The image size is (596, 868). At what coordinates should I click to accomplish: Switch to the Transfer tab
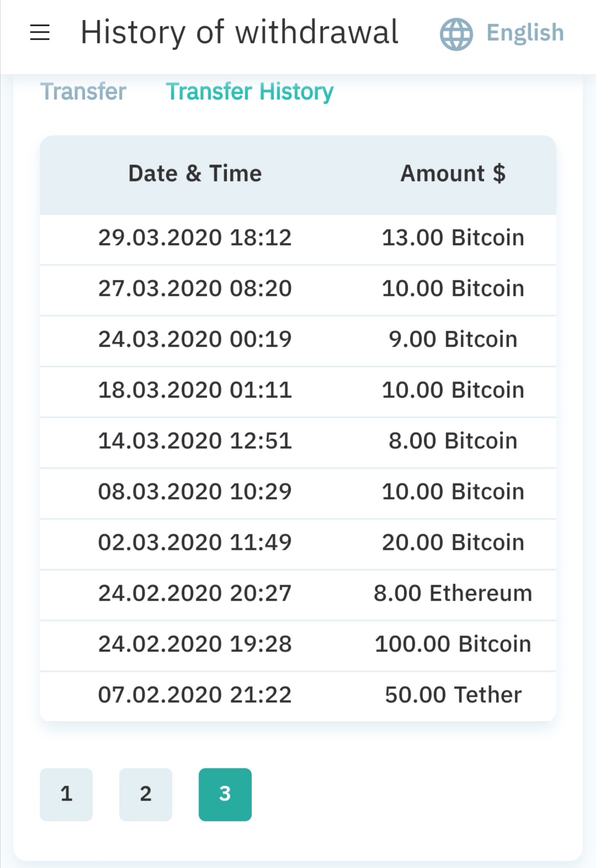tap(83, 92)
